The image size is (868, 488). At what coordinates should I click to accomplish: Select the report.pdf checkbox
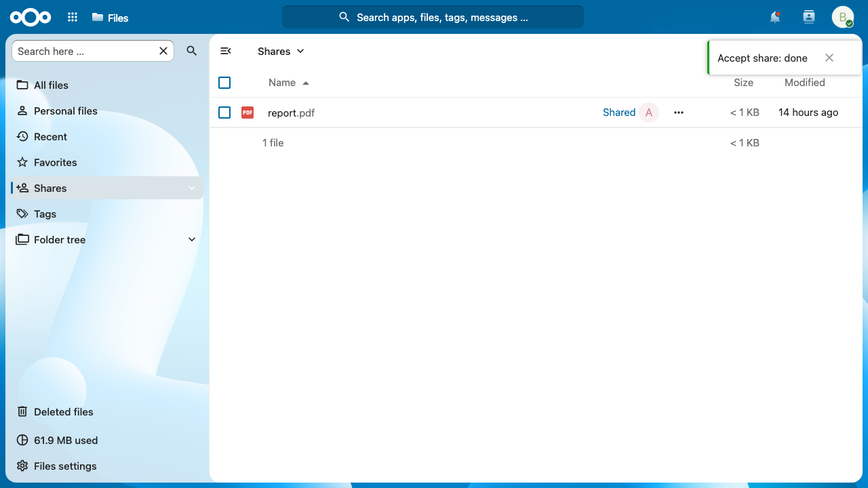(224, 113)
